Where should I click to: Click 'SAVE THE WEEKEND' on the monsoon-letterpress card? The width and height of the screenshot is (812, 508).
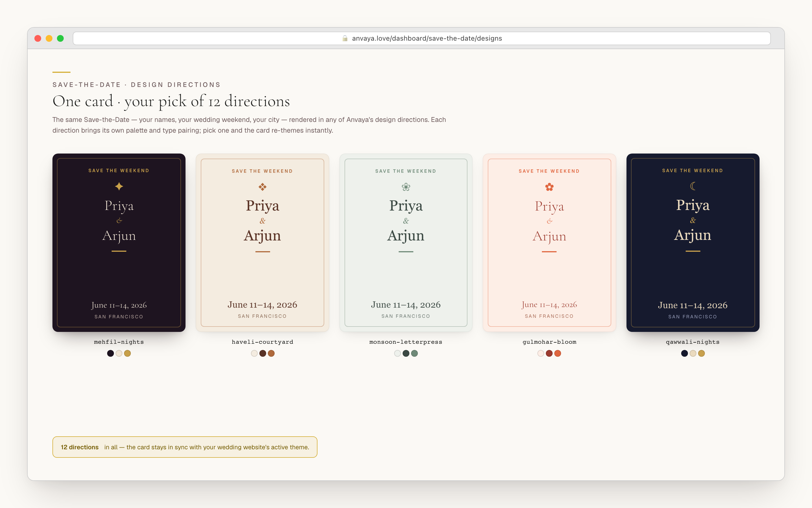406,171
